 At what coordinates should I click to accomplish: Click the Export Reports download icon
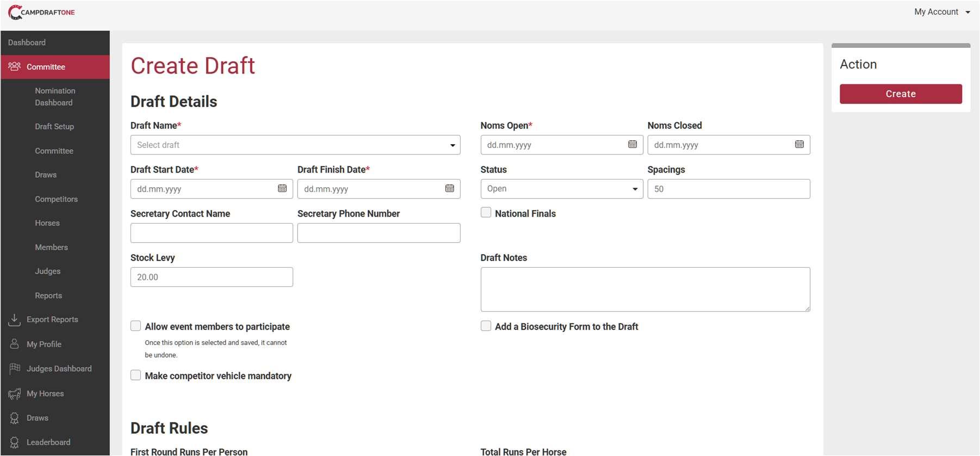click(x=15, y=320)
